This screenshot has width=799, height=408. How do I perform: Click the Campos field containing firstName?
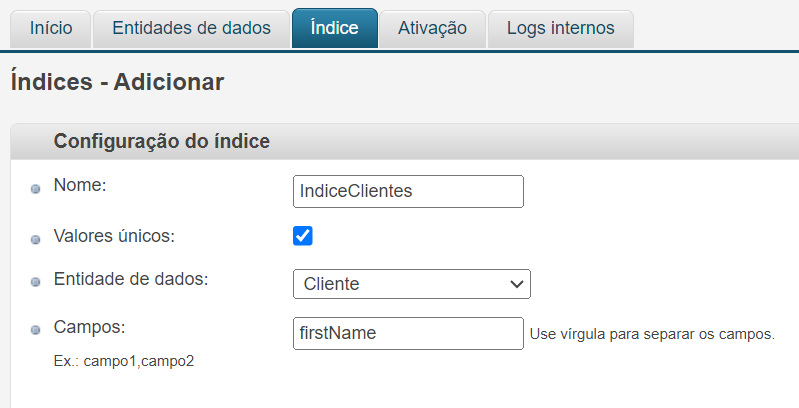tap(408, 334)
